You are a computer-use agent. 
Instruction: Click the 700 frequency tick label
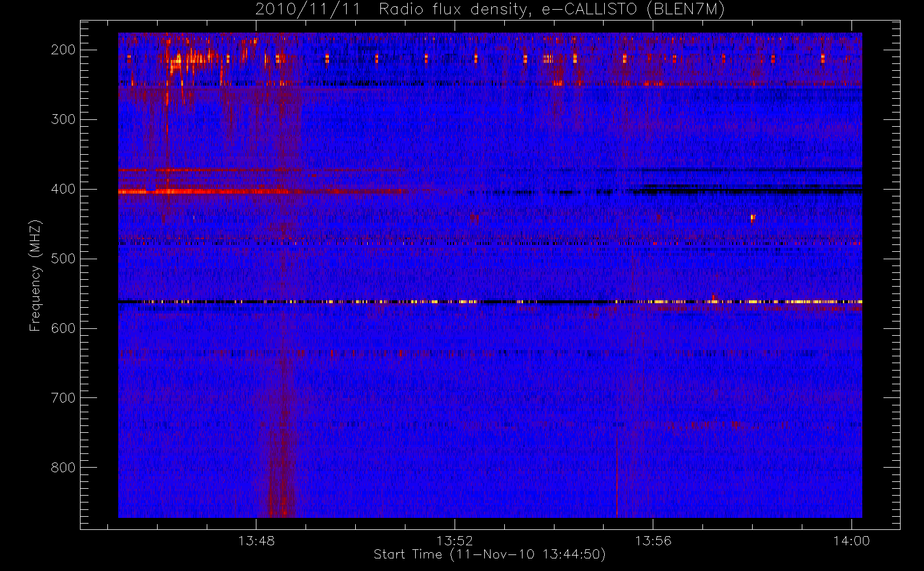[x=63, y=398]
